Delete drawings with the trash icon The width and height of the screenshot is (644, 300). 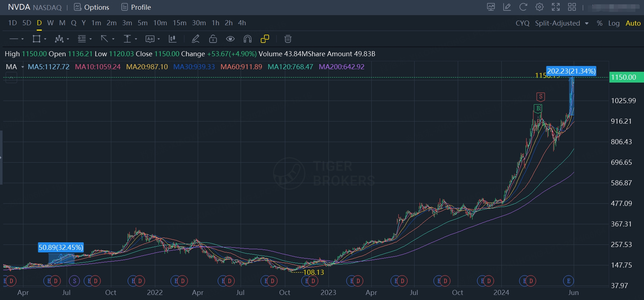[x=288, y=39]
